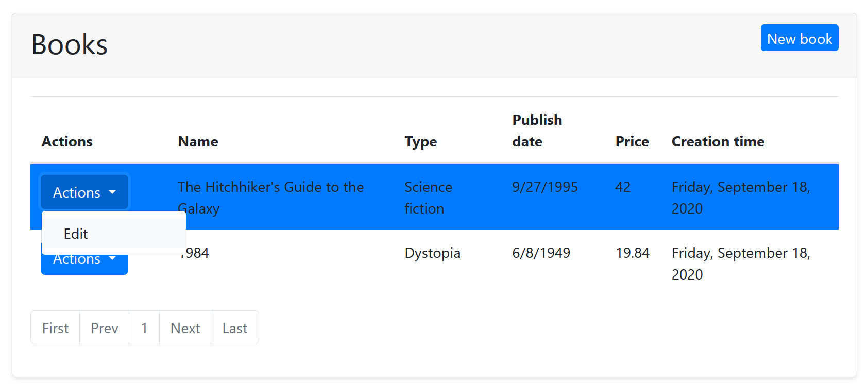
Task: Click the Publish date column header
Action: tap(537, 130)
